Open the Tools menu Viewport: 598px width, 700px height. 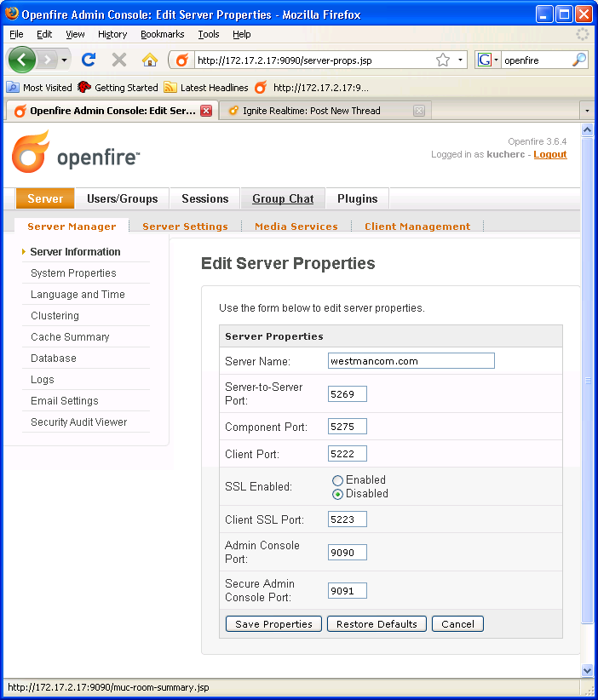click(x=209, y=34)
